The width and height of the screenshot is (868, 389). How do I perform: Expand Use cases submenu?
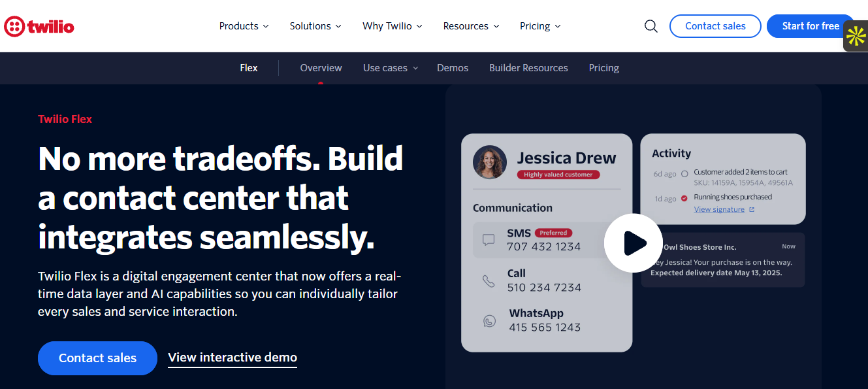tap(391, 68)
